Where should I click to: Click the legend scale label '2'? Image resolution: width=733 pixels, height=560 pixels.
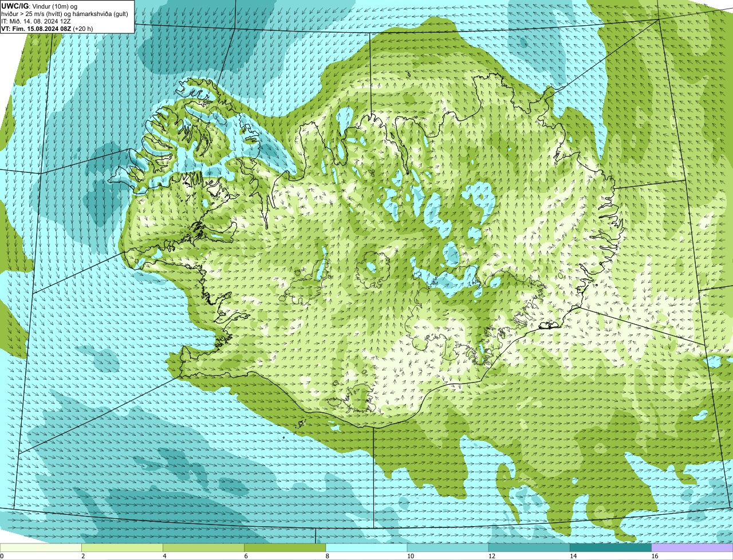(x=83, y=556)
